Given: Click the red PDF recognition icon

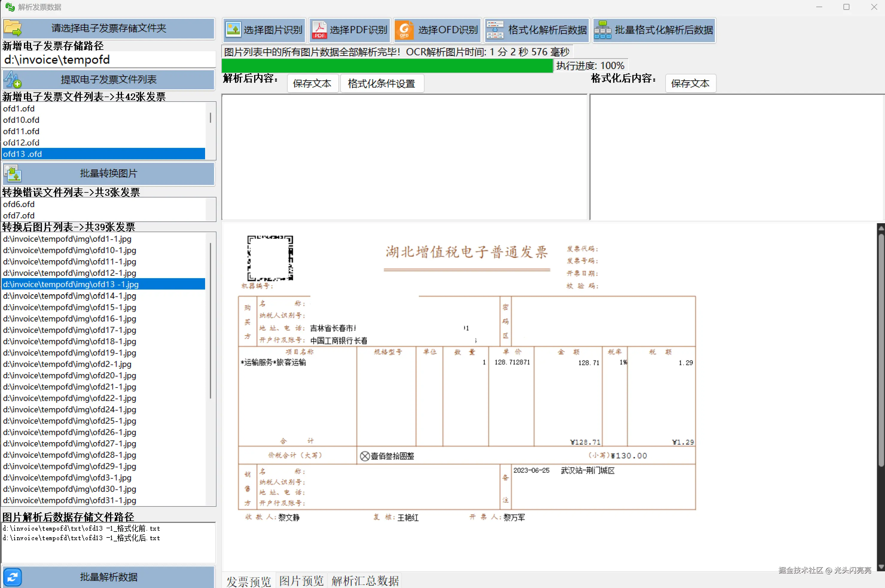Looking at the screenshot, I should coord(319,30).
